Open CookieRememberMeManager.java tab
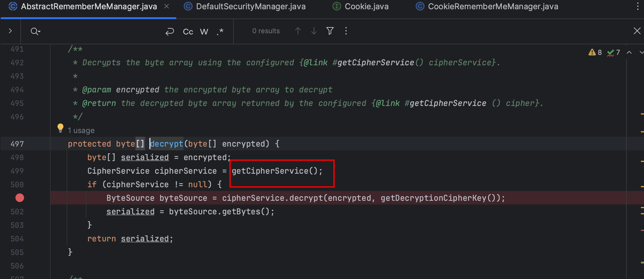Screen dimensions: 644x279 [x=487, y=6]
